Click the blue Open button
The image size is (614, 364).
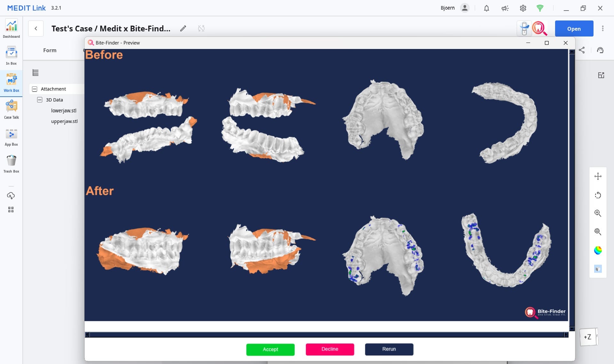(574, 28)
